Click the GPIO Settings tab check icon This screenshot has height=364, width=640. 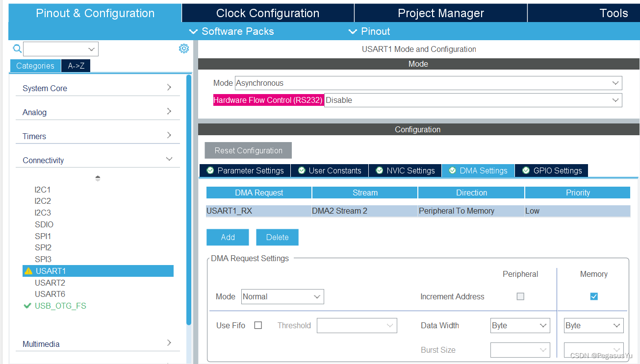coord(526,170)
